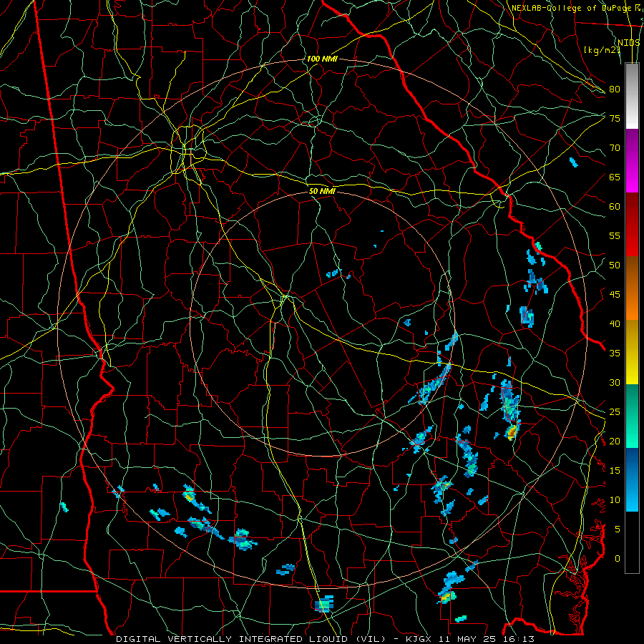Click the kg/m2 unit label

pos(602,50)
